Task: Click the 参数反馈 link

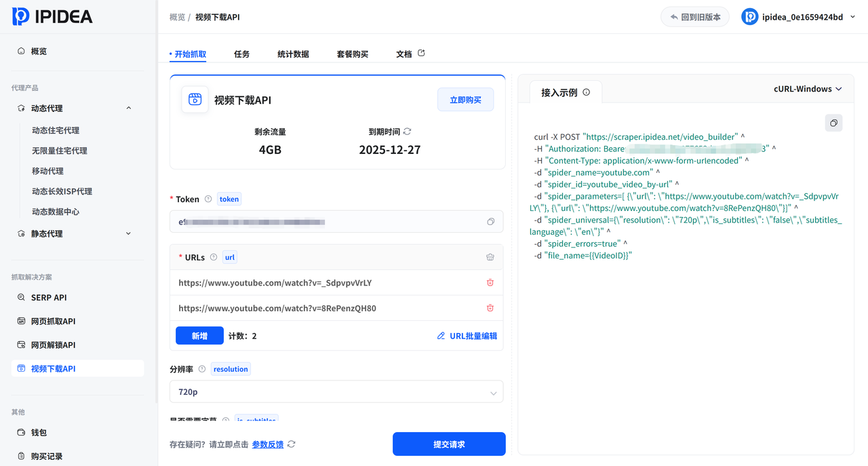Action: (268, 444)
